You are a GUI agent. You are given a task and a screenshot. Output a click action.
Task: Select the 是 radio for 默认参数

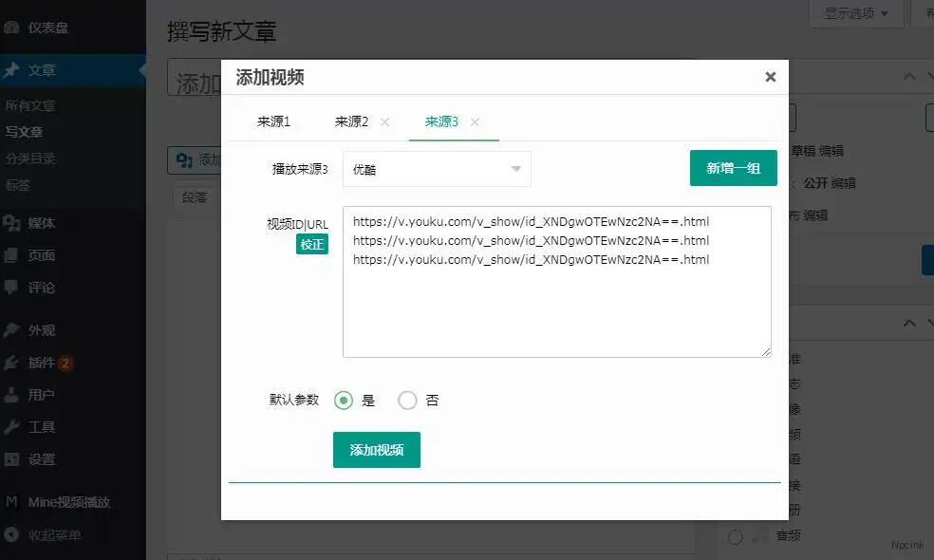344,400
